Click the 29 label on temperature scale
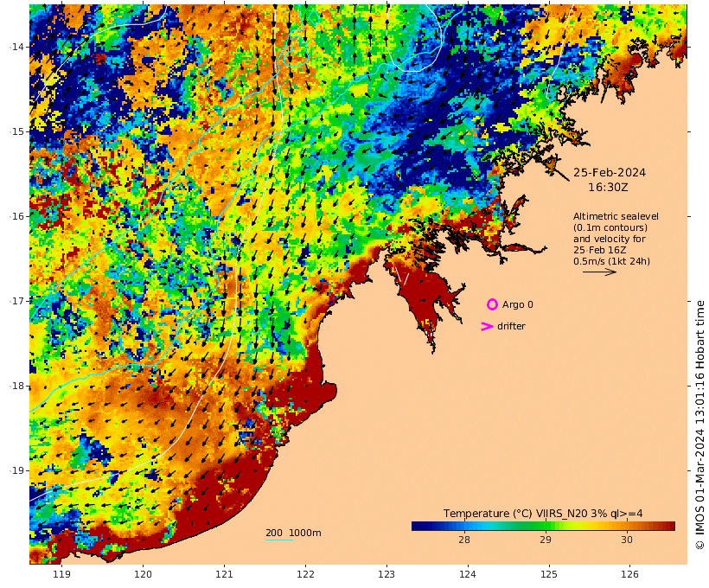This screenshot has width=709, height=588. coord(546,540)
